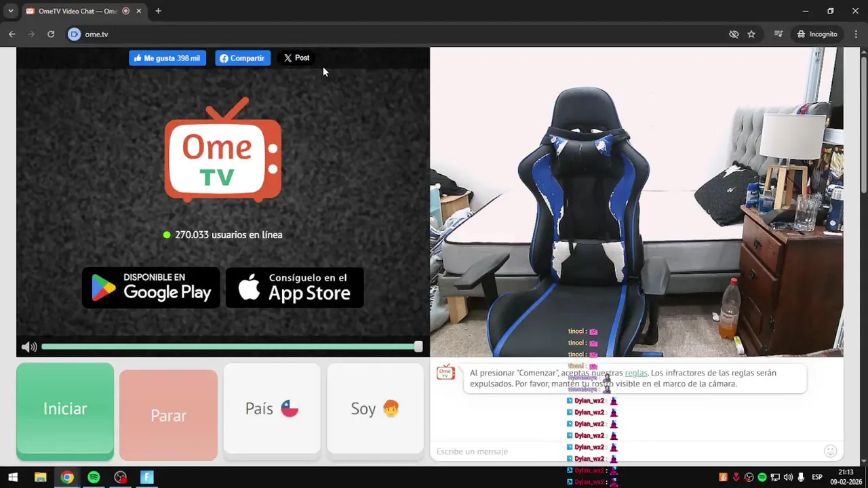Viewport: 868px width, 488px height.
Task: Open the App Store download badge
Action: tap(294, 287)
